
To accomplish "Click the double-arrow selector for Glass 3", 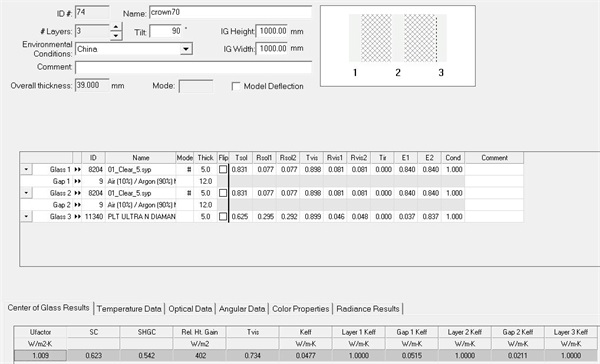I will 77,217.
